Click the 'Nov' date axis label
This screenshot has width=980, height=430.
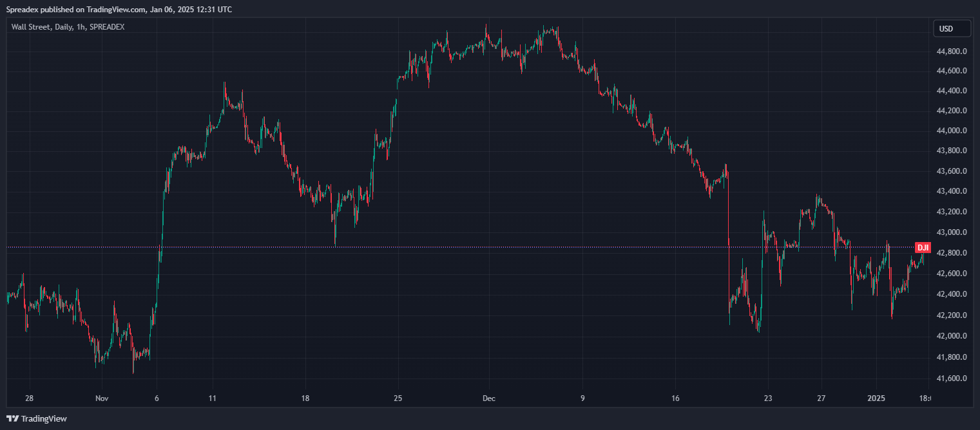[101, 398]
